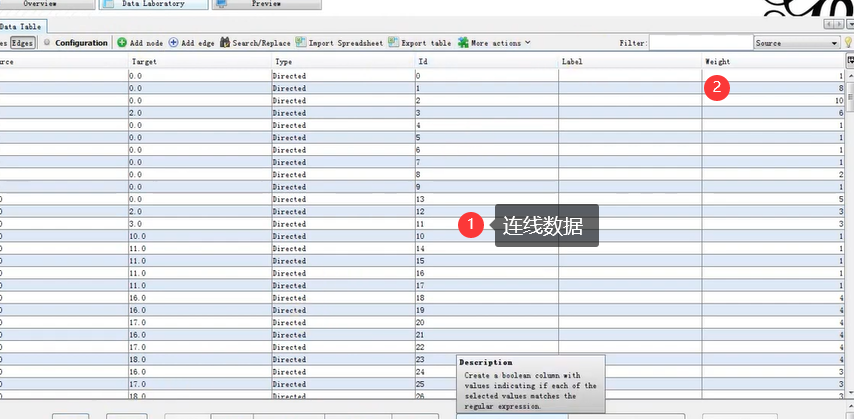Click the Directed cell in row Id 5
Image resolution: width=854 pixels, height=419 pixels.
343,138
